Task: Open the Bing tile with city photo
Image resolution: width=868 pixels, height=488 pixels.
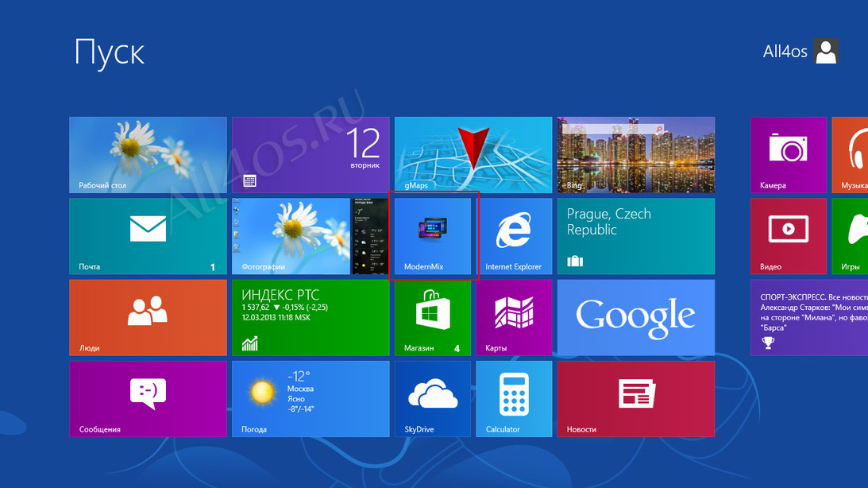Action: (636, 154)
